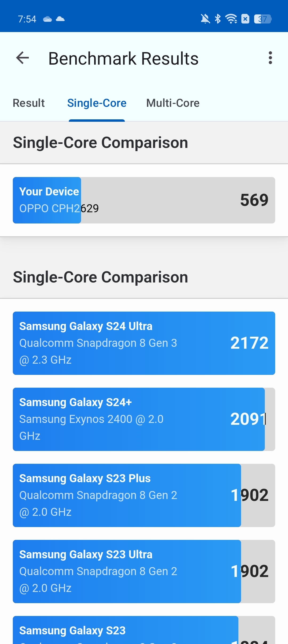The height and width of the screenshot is (644, 288).
Task: Tap the clock in the status bar
Action: point(27,19)
